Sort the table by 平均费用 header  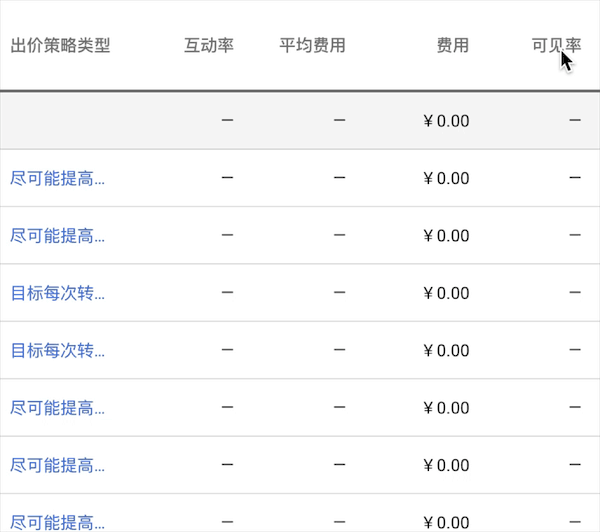pos(312,46)
